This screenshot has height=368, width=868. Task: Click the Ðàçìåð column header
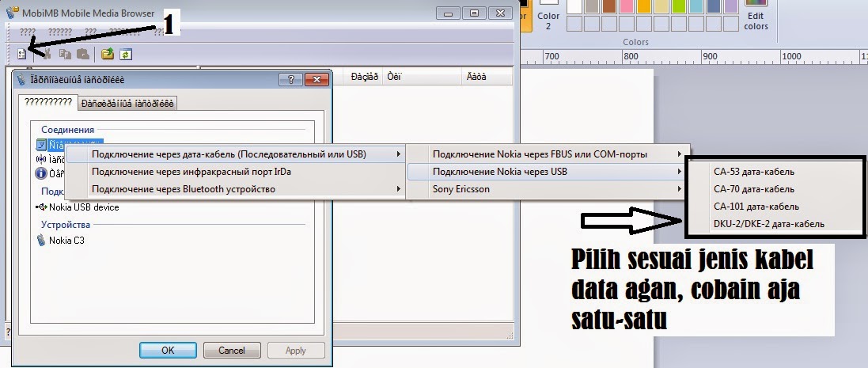(364, 77)
